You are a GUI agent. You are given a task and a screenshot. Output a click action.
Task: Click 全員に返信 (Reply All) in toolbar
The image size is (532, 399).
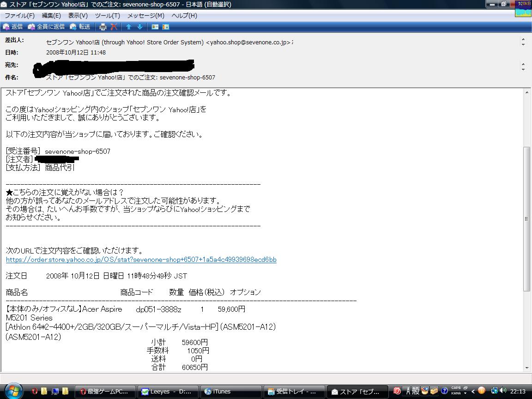point(46,27)
